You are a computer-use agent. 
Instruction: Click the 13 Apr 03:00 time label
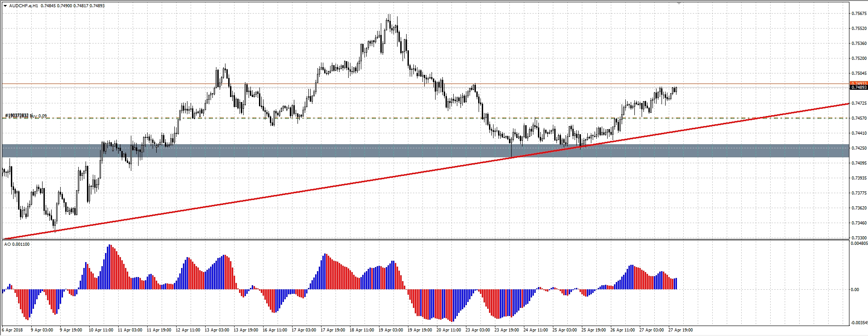click(x=216, y=330)
